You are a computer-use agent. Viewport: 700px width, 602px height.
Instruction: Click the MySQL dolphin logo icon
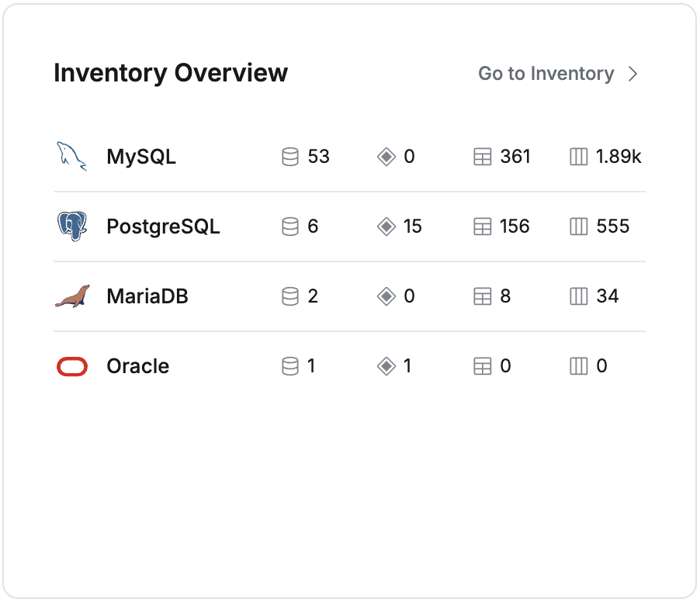point(71,157)
